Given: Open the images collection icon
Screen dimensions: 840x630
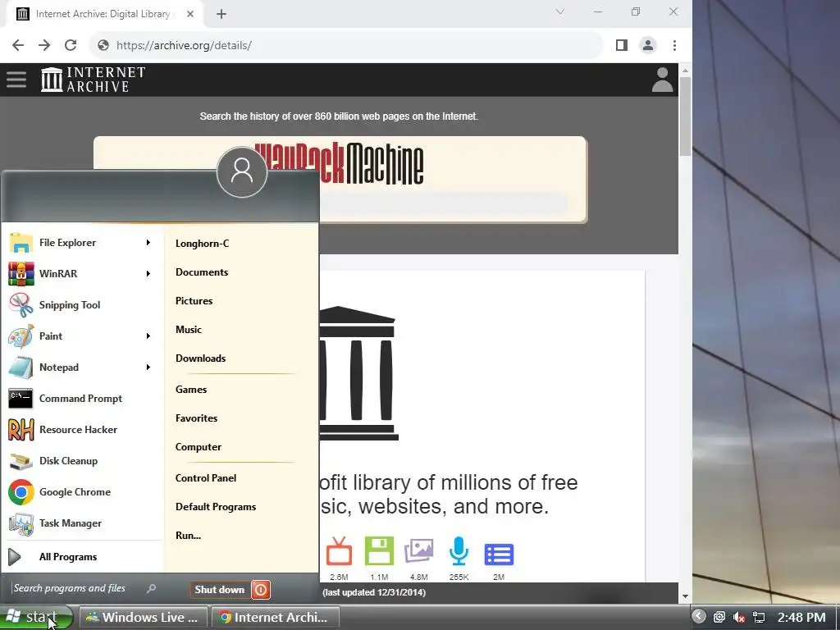Looking at the screenshot, I should coord(419,550).
